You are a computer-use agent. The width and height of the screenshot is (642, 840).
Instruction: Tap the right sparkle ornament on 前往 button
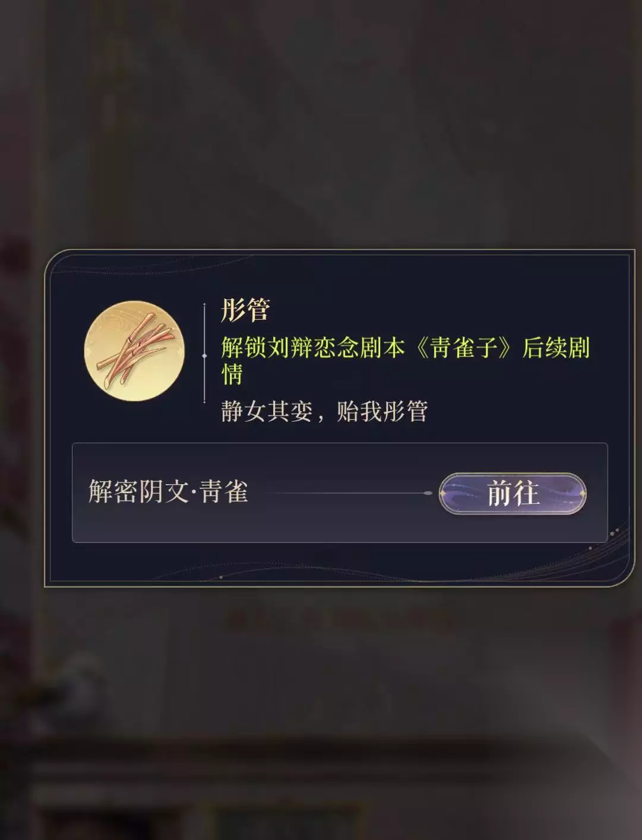click(582, 493)
